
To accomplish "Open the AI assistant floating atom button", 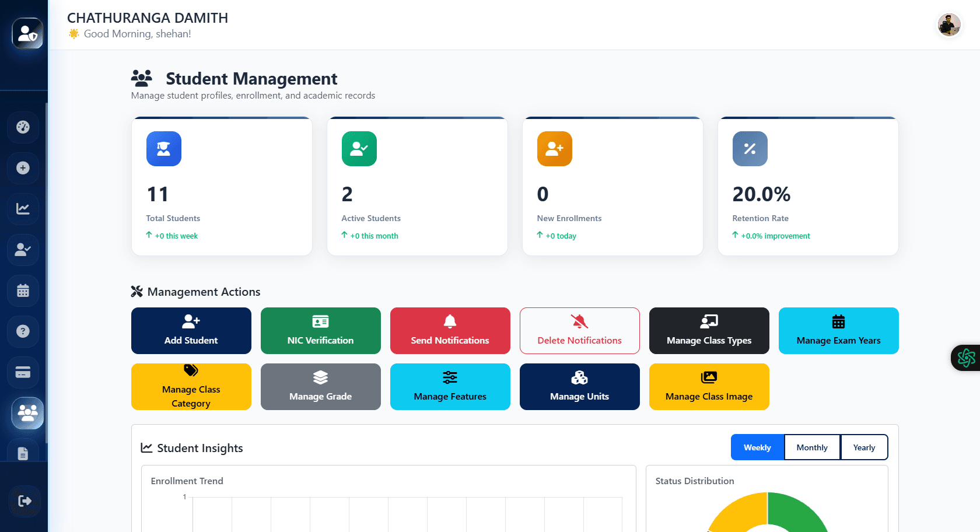I will (x=966, y=358).
